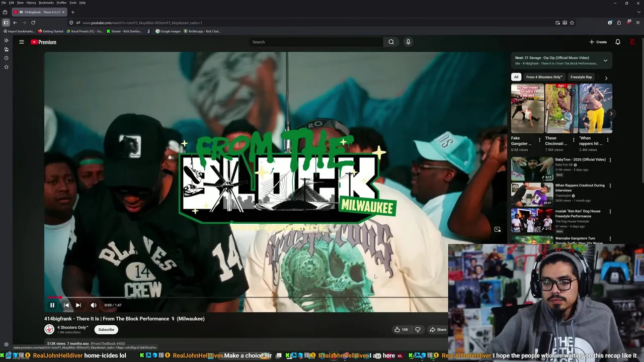Go to YouTube Premium home logo
Screen dimensions: 644x362
coord(43,42)
